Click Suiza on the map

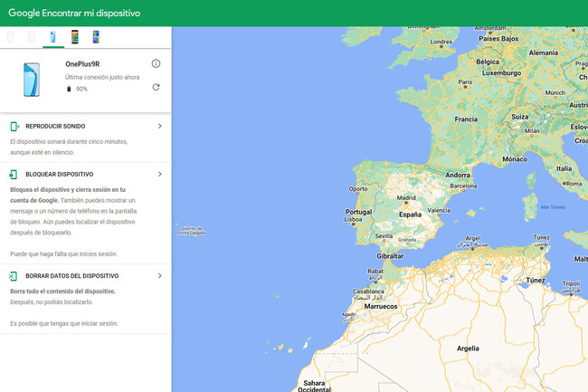(520, 117)
